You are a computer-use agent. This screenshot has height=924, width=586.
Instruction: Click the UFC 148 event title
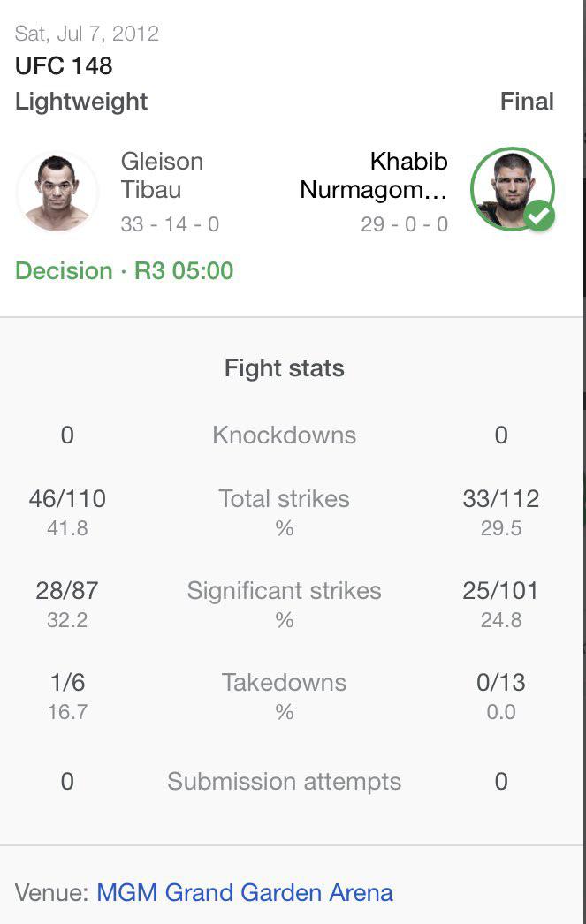pyautogui.click(x=64, y=66)
